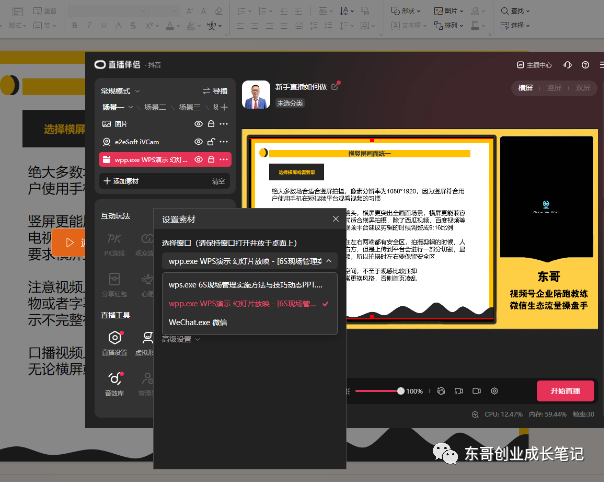Open WPS 排列 arrange dropdown in ribbon
The height and width of the screenshot is (482, 604).
pyautogui.click(x=449, y=25)
